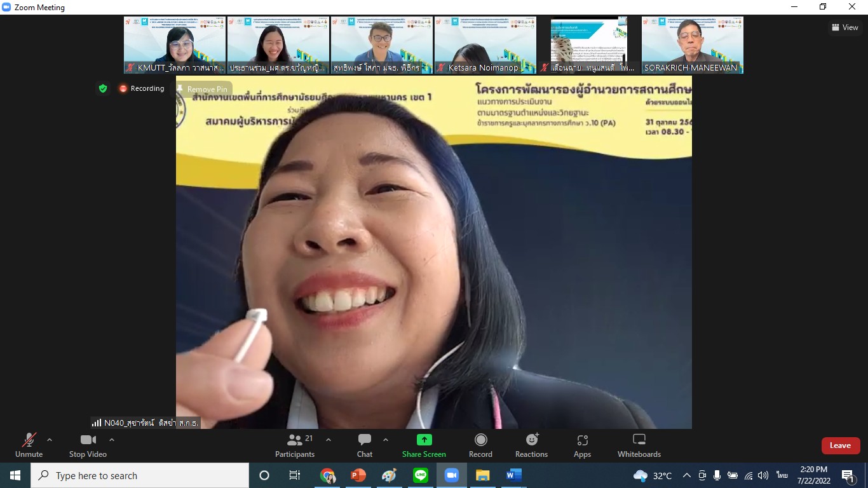Leave the meeting
The width and height of the screenshot is (868, 488).
840,445
